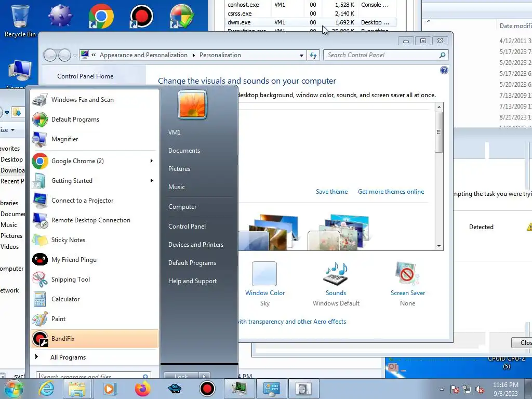Screen dimensions: 532x399
Task: Open Internet Explorer from the taskbar
Action: (x=46, y=389)
